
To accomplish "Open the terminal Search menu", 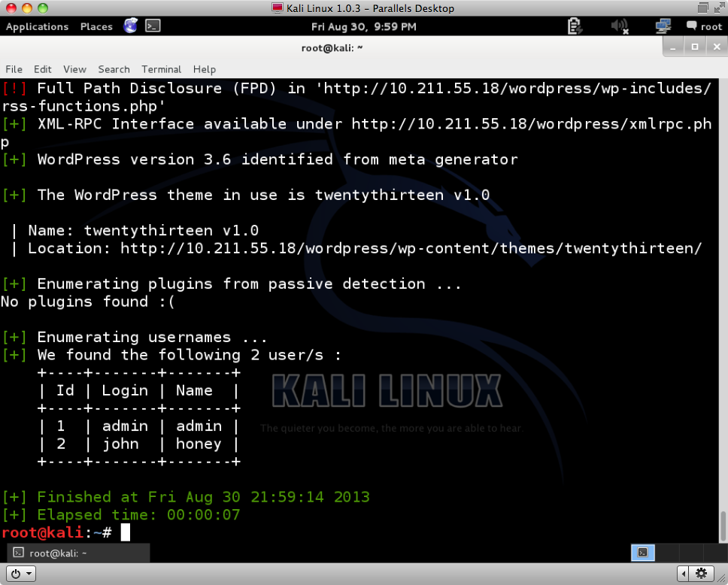I will pos(114,69).
